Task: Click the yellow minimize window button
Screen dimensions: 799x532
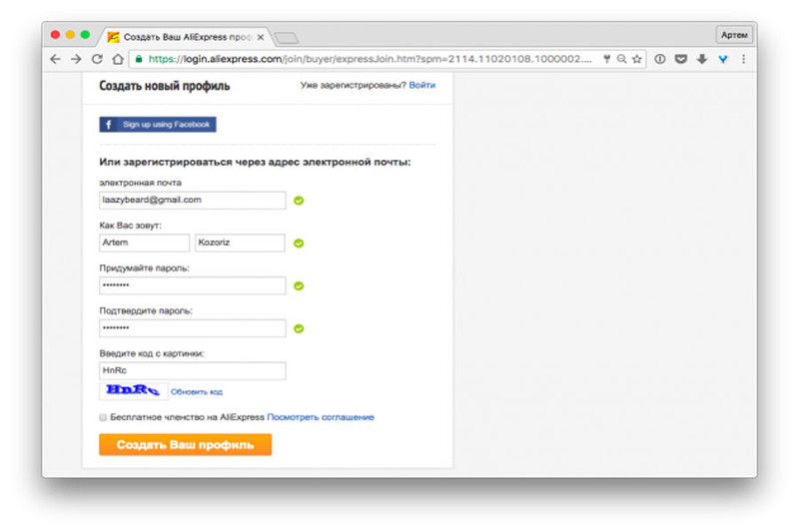Action: pos(70,35)
